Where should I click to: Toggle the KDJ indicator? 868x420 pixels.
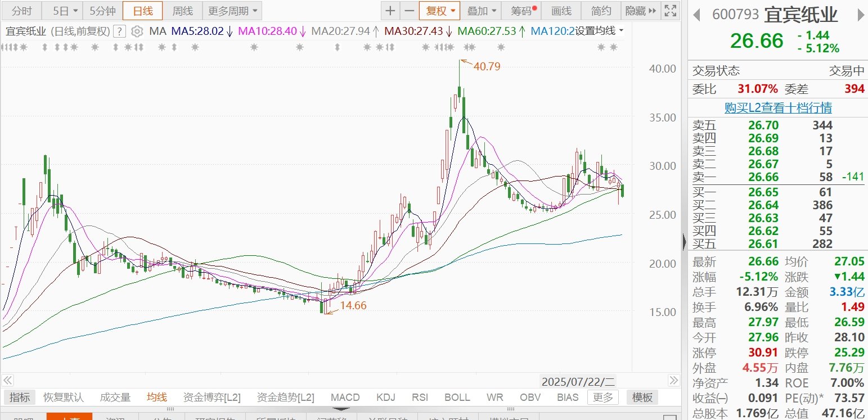[x=386, y=398]
